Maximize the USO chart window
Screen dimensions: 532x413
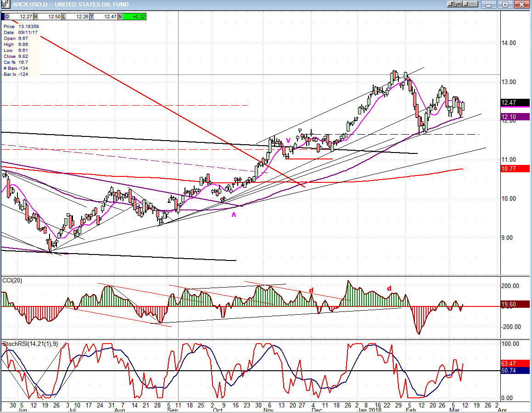click(x=505, y=4)
